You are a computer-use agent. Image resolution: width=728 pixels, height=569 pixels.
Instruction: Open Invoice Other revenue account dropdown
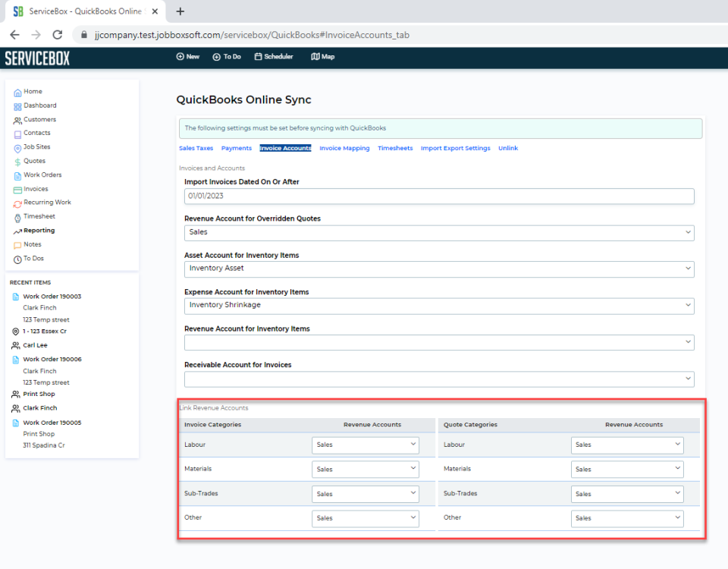click(366, 518)
